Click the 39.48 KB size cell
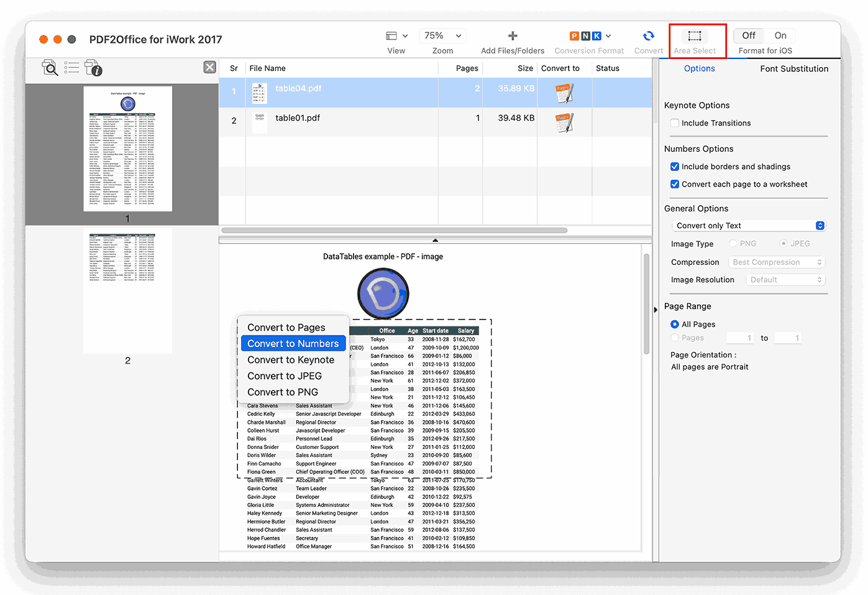Screen dimensions: 868x595 click(x=516, y=118)
